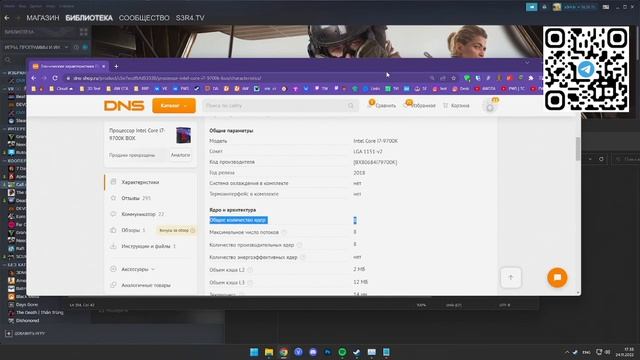
Task: Show hidden tray icons chevron
Action: point(567,352)
